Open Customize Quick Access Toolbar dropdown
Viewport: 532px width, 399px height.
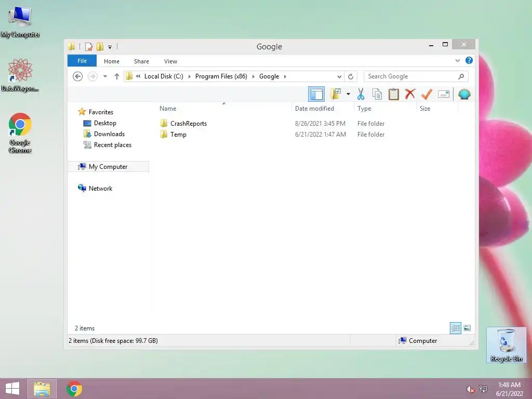pos(110,47)
